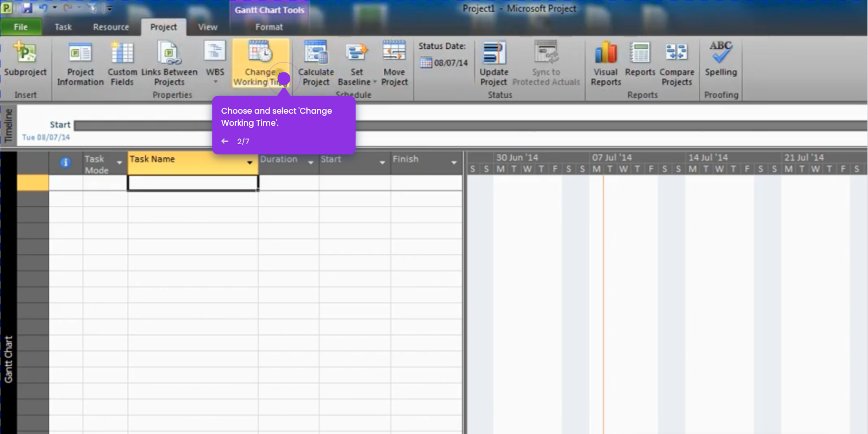
Task: Click the active Task Name cell in the first row
Action: click(193, 183)
